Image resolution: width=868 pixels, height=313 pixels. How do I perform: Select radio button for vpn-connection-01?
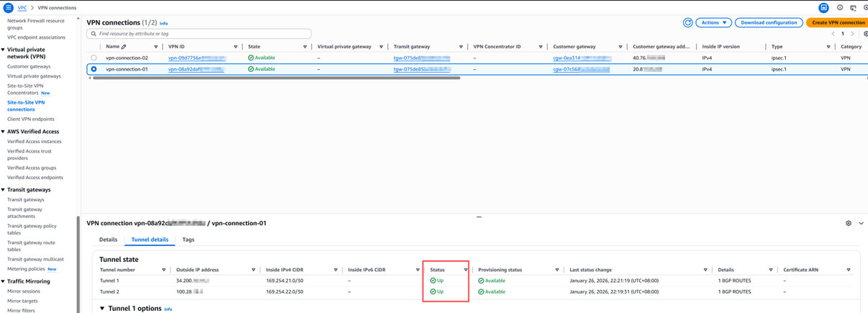point(94,69)
